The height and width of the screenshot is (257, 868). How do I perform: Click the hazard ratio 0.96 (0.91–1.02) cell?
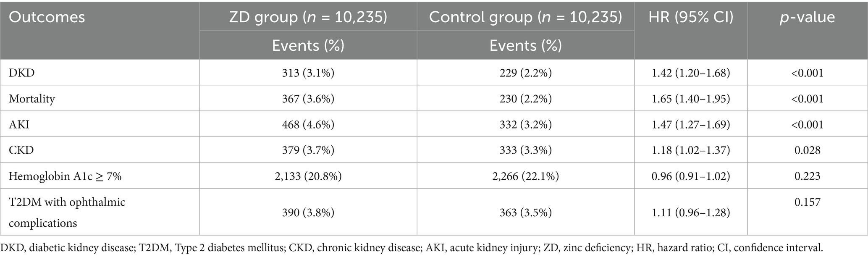(691, 176)
